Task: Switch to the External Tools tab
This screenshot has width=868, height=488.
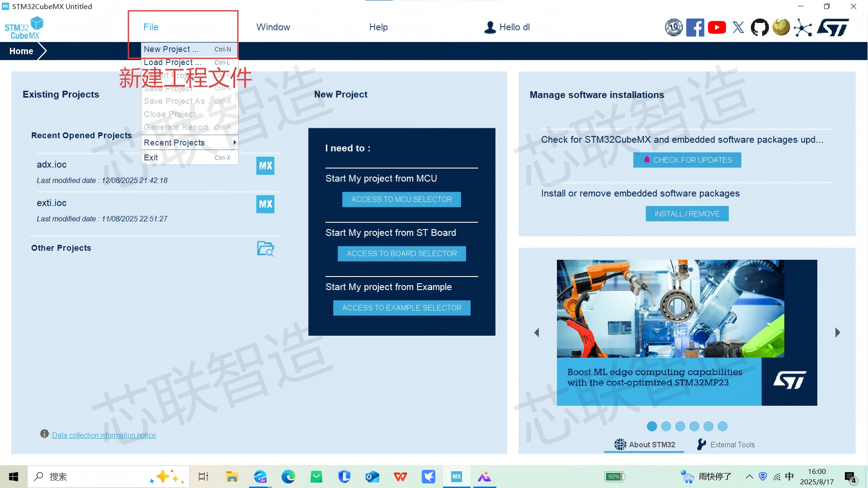Action: click(726, 445)
